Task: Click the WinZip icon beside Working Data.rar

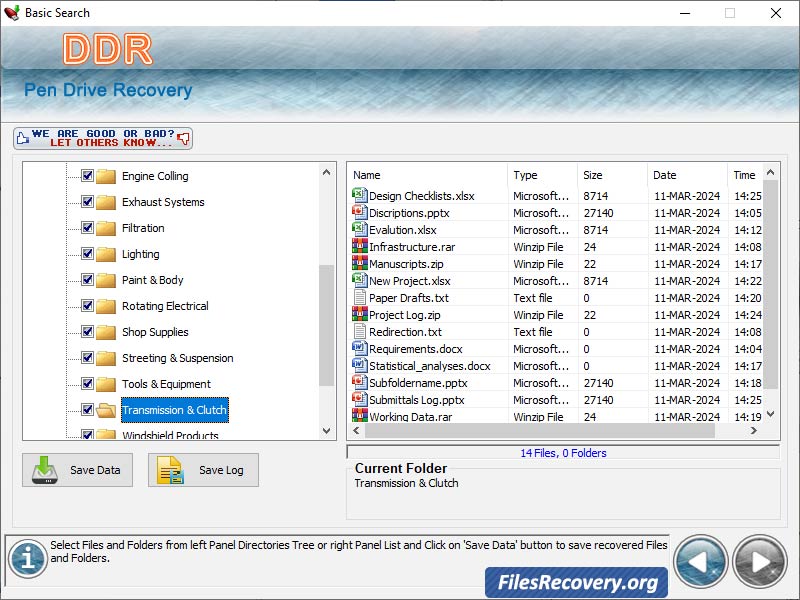Action: pos(359,417)
